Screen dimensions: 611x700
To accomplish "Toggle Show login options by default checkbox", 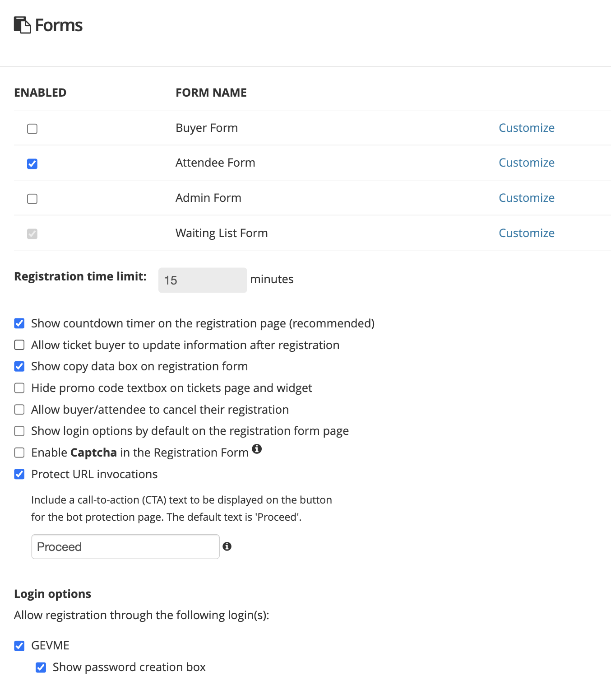I will [x=19, y=431].
